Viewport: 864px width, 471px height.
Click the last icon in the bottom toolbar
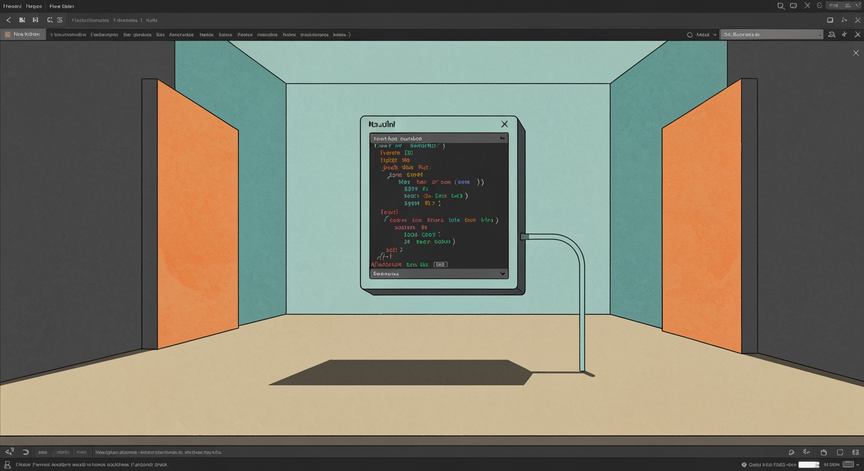(x=856, y=452)
